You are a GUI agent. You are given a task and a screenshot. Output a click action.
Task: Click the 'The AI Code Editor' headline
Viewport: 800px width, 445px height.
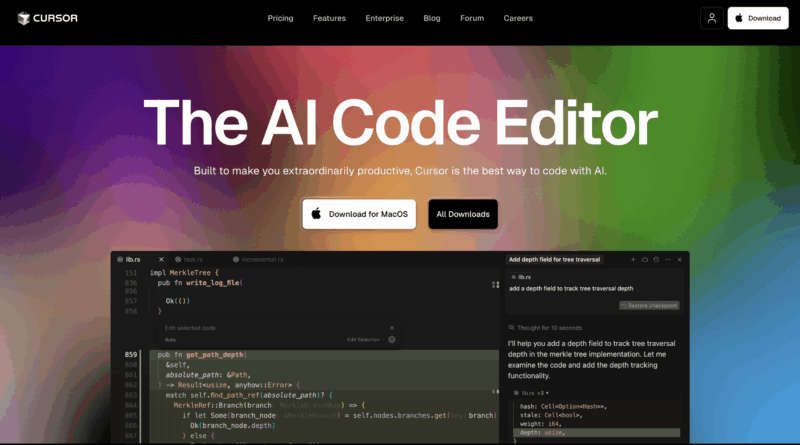click(x=401, y=123)
